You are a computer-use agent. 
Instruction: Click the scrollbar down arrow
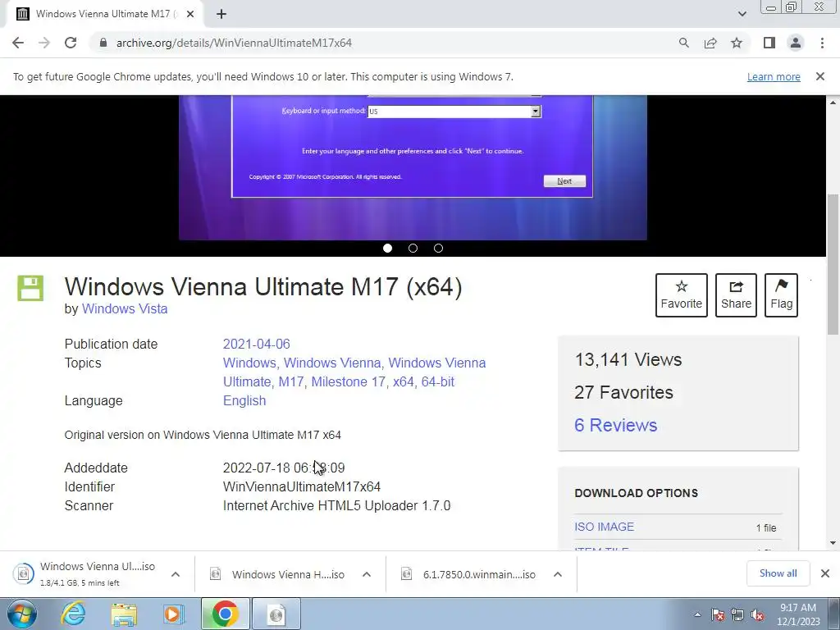tap(833, 543)
